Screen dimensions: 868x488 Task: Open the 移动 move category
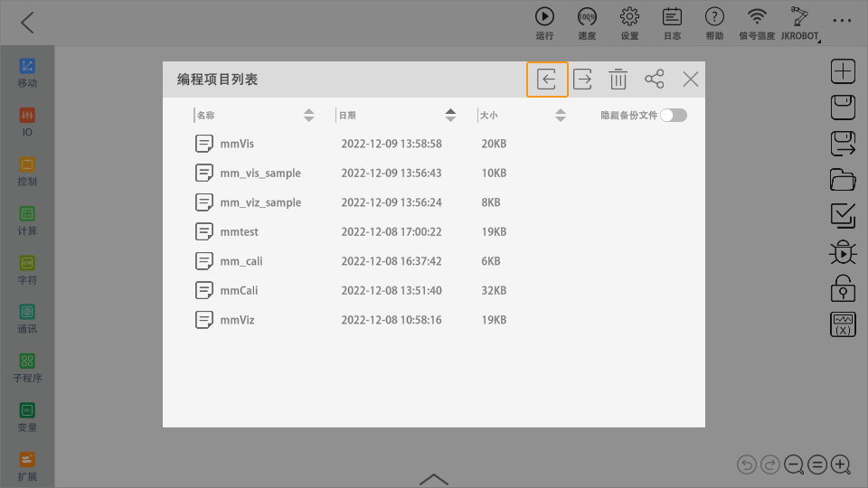(x=27, y=73)
